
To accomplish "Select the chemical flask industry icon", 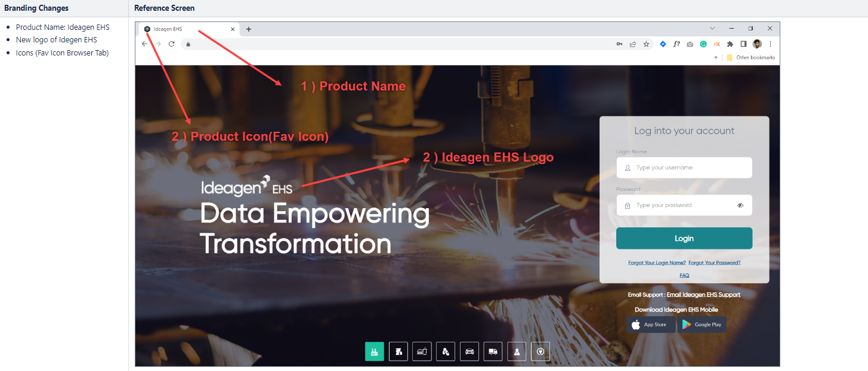I will pos(517,351).
